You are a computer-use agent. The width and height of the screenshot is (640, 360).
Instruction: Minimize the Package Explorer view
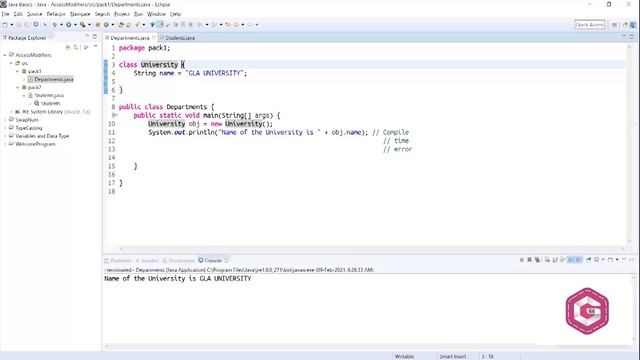(87, 37)
